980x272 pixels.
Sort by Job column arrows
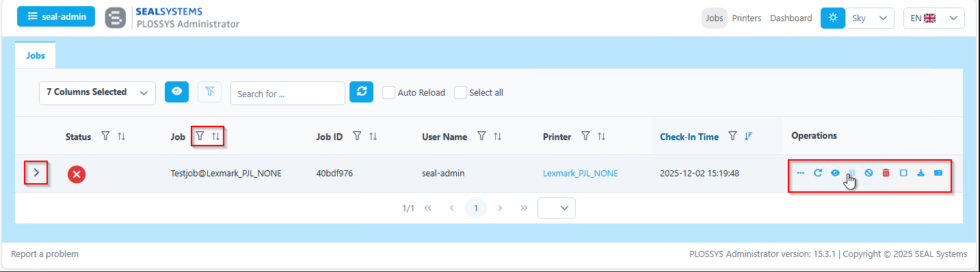(216, 137)
